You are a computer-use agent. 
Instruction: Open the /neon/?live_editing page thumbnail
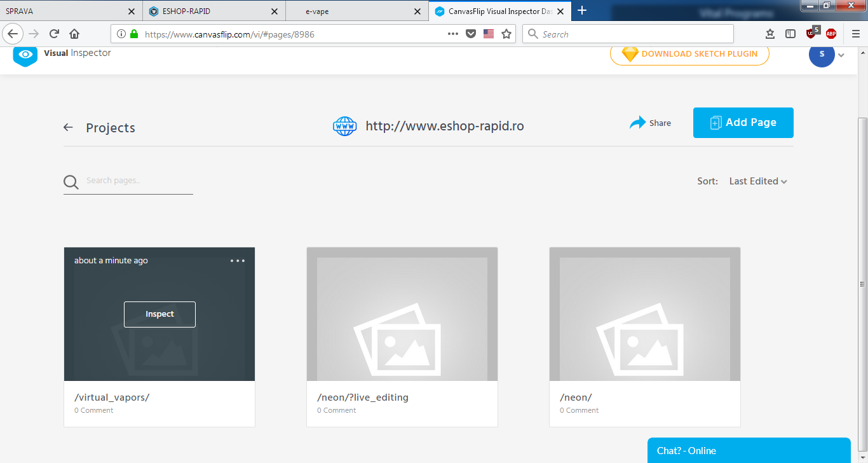(402, 314)
